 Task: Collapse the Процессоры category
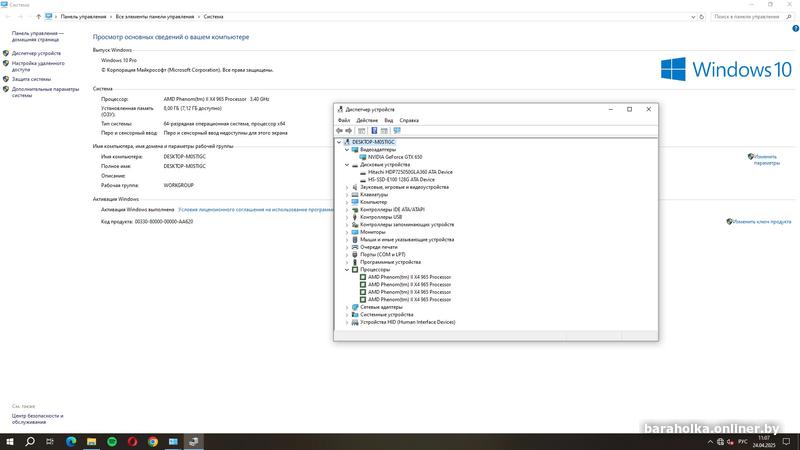point(347,270)
